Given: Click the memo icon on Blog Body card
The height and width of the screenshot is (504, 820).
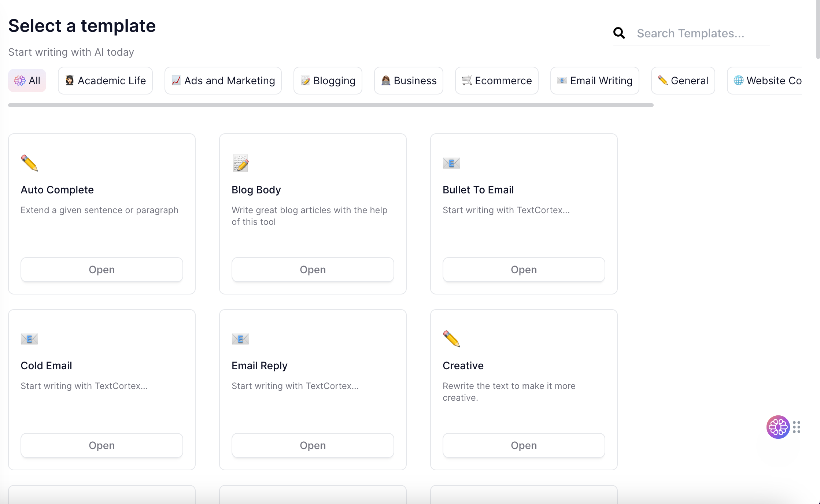Looking at the screenshot, I should click(240, 163).
